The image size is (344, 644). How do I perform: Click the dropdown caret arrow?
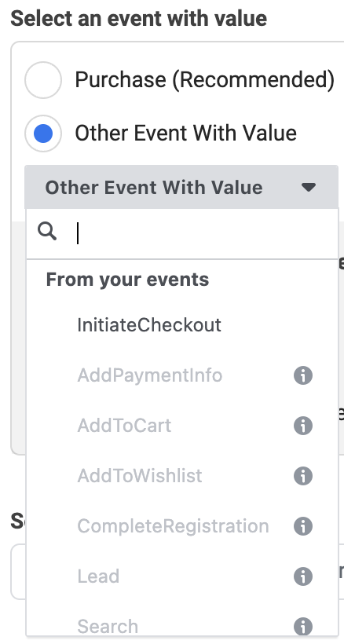point(309,188)
